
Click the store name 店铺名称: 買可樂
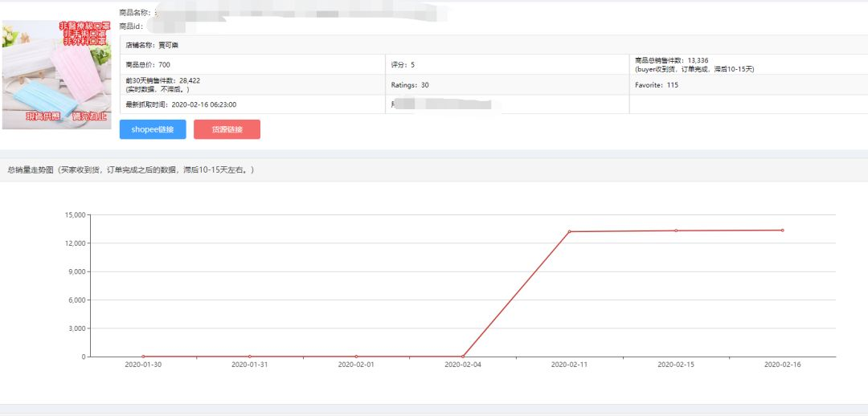click(152, 45)
